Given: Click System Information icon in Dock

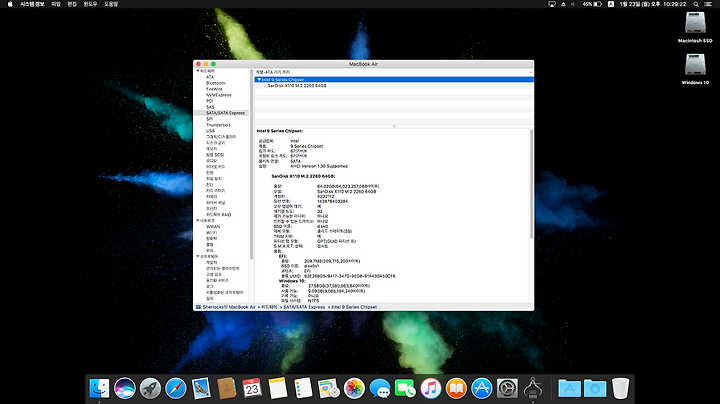Looking at the screenshot, I should click(x=533, y=388).
